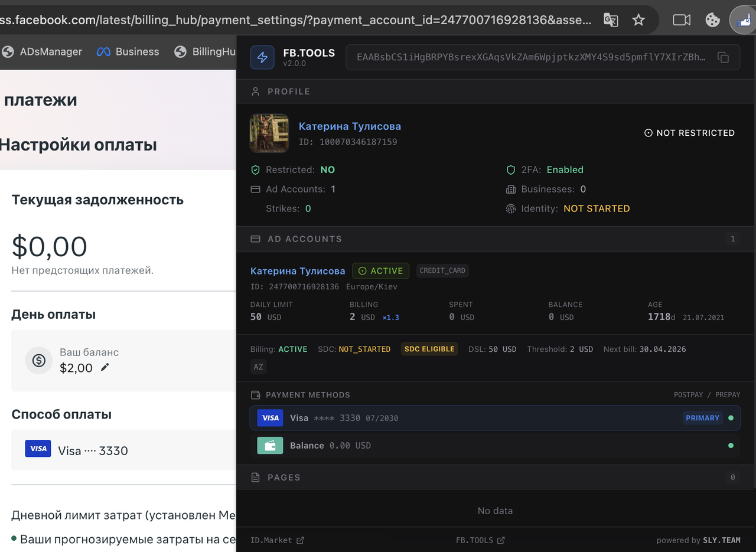Screen dimensions: 756x552
Task: Bookmark this page with the star icon
Action: pos(638,20)
